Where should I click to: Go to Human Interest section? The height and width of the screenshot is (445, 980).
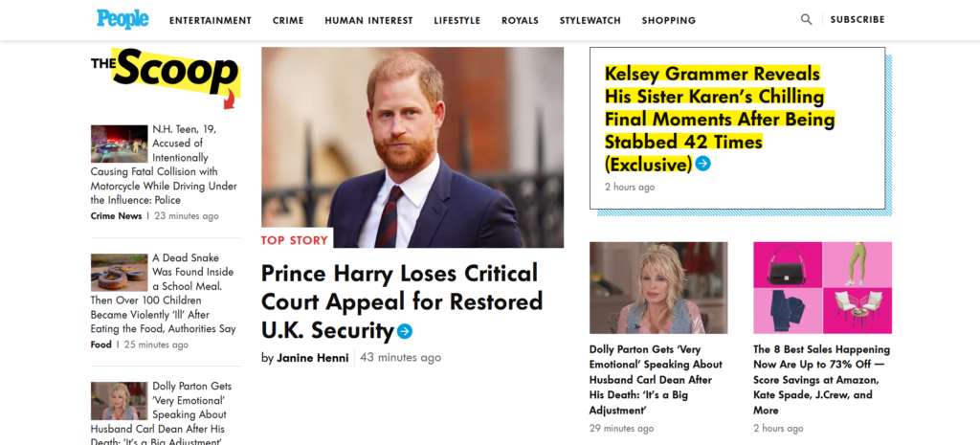[368, 20]
